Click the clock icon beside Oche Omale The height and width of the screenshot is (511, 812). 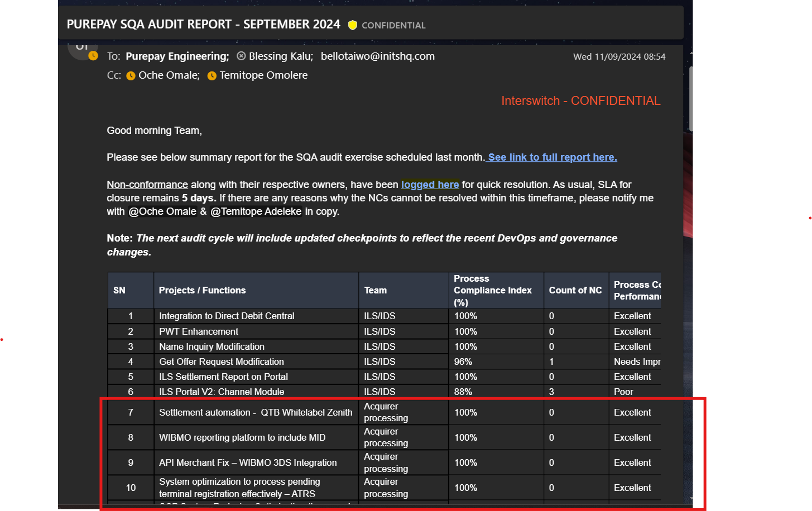pos(131,76)
